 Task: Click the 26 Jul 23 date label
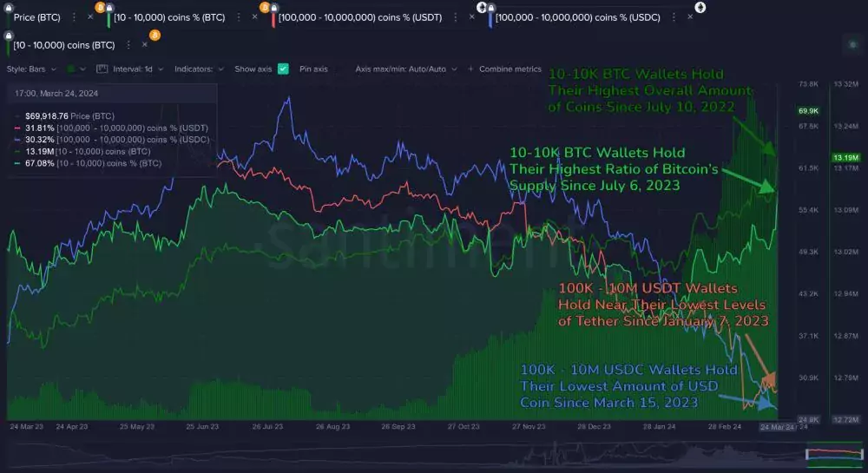click(x=267, y=426)
